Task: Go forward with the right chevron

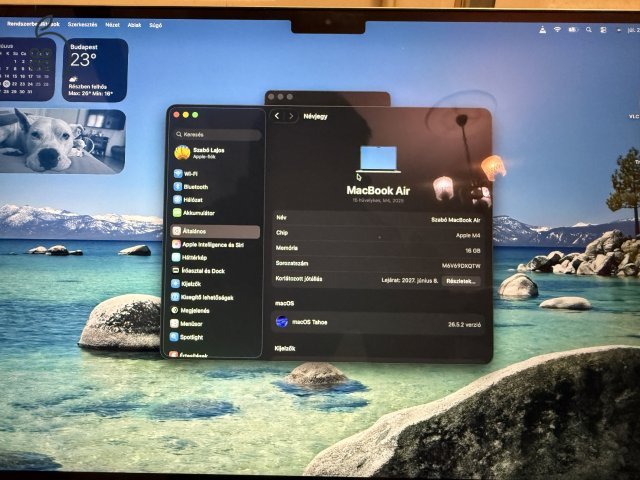Action: (291, 116)
